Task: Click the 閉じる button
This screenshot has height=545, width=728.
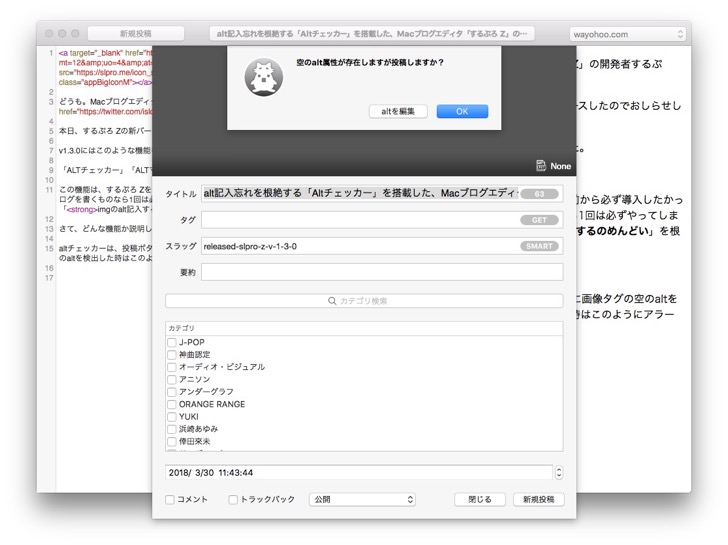Action: click(x=480, y=500)
